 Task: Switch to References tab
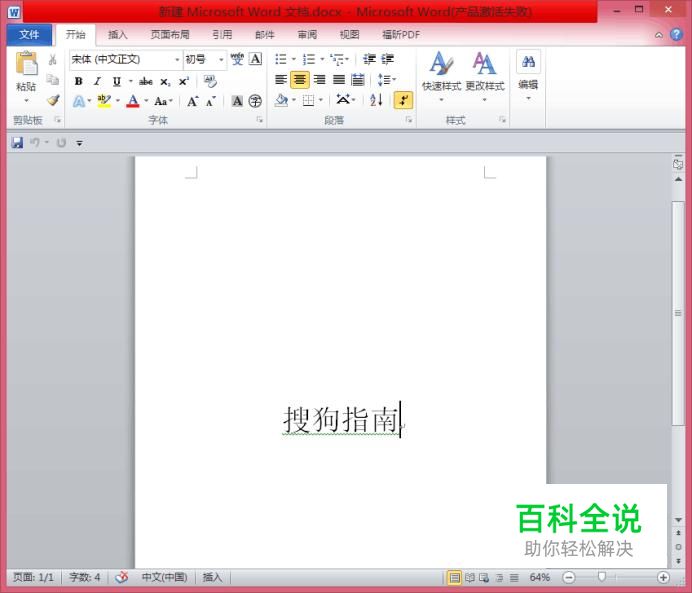222,35
